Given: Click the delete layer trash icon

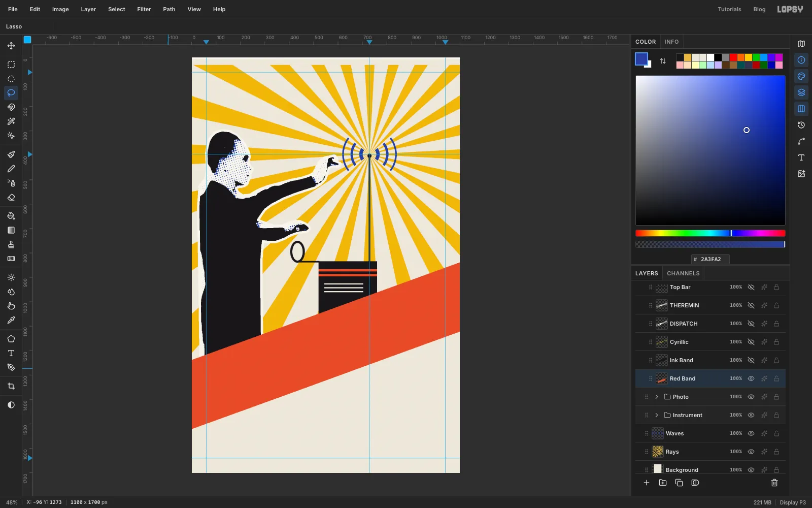Looking at the screenshot, I should pos(774,483).
